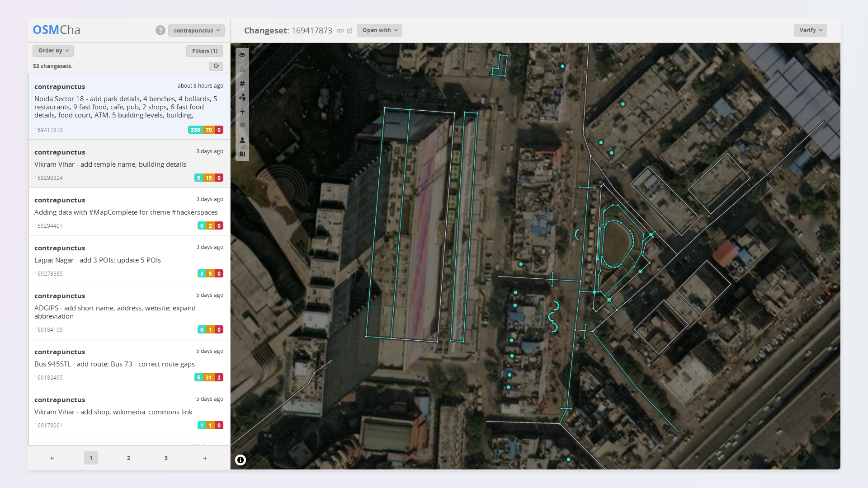Click the map attribution info icon
This screenshot has height=488, width=868.
(241, 460)
